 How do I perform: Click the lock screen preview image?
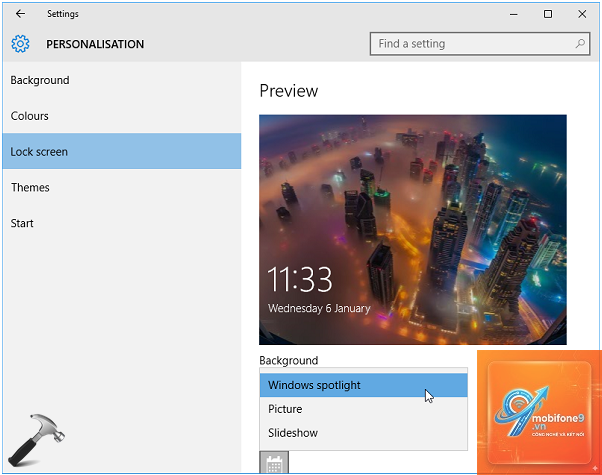coord(413,229)
